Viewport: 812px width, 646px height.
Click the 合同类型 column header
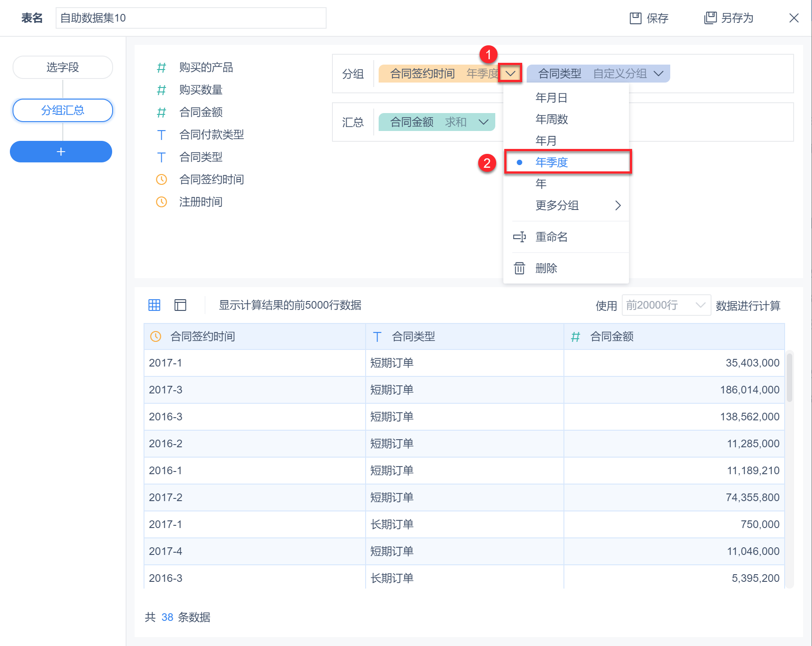click(x=465, y=336)
